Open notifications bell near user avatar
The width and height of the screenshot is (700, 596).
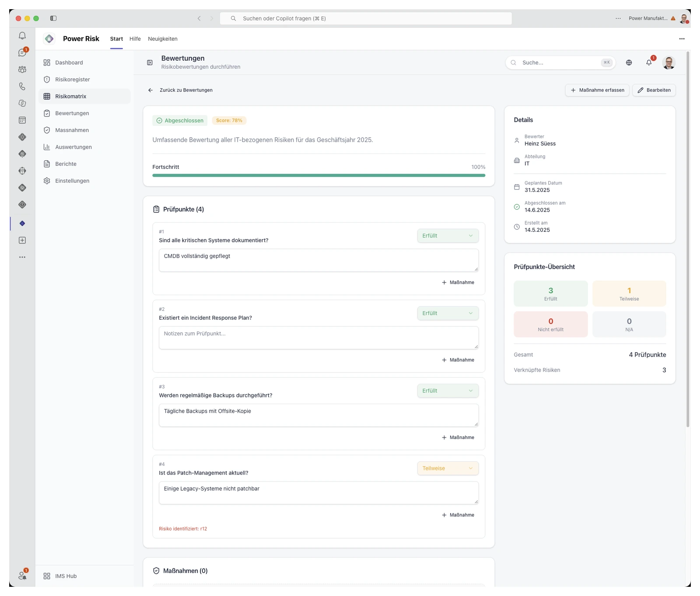(649, 63)
